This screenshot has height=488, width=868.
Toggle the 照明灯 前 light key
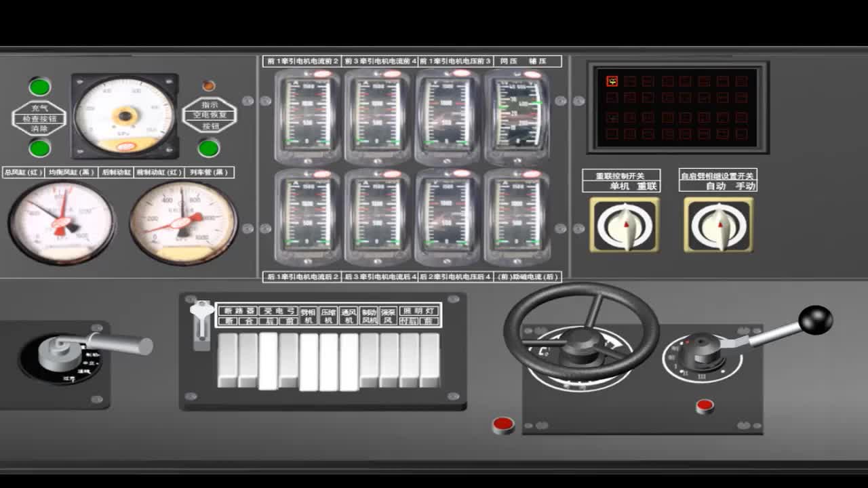pos(429,360)
